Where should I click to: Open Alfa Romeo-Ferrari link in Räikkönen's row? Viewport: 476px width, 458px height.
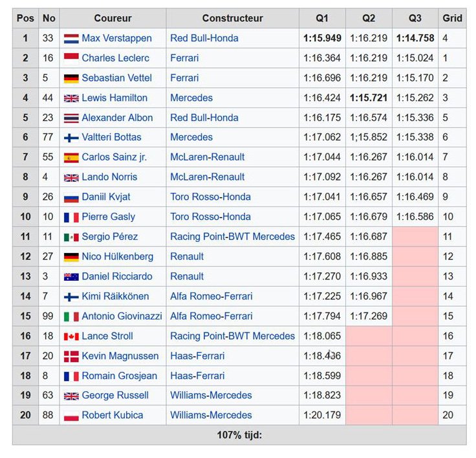(x=211, y=296)
